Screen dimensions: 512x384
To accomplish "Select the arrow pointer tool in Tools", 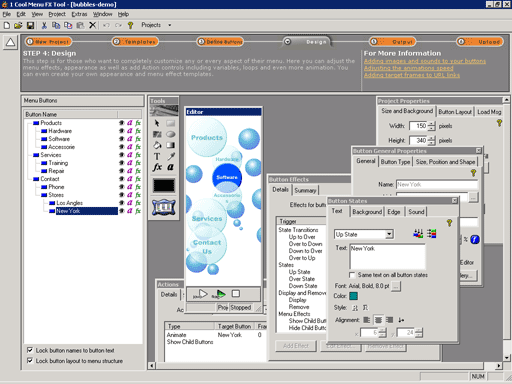I will coord(157,123).
